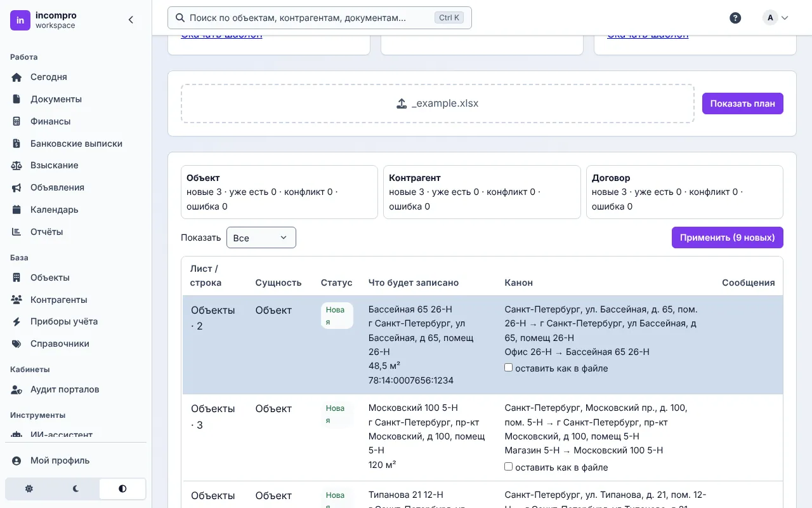
Task: Click the tags icon for Справочники
Action: coord(17,344)
